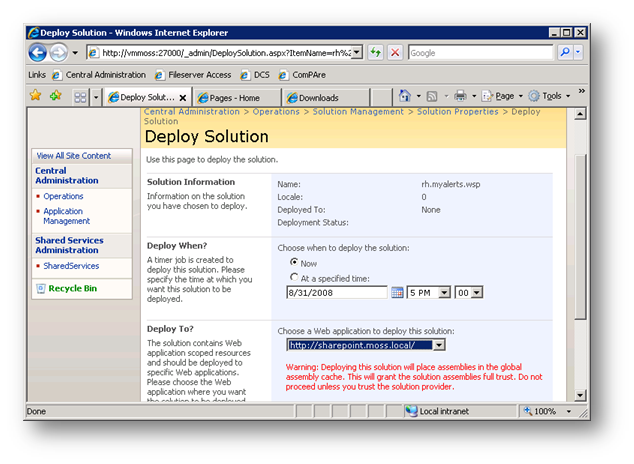Click the Local intranet zone icon
The height and width of the screenshot is (464, 634).
412,411
